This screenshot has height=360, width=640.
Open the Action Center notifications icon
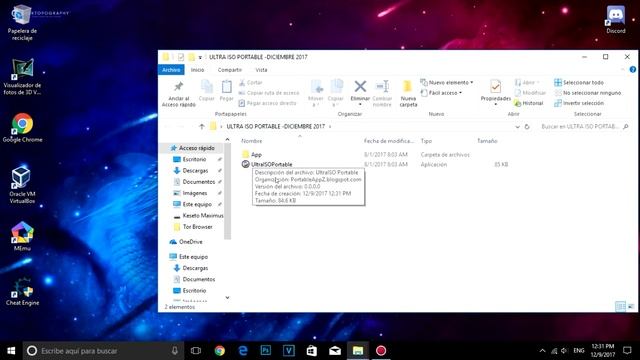[x=627, y=351]
